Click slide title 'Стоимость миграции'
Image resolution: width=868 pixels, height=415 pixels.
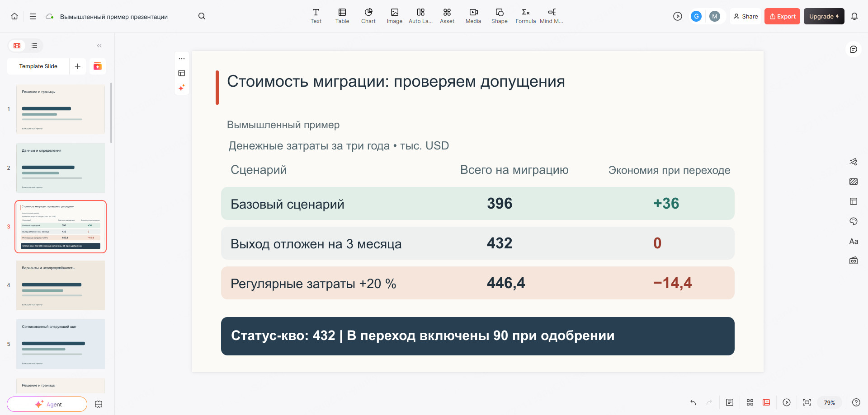[396, 82]
